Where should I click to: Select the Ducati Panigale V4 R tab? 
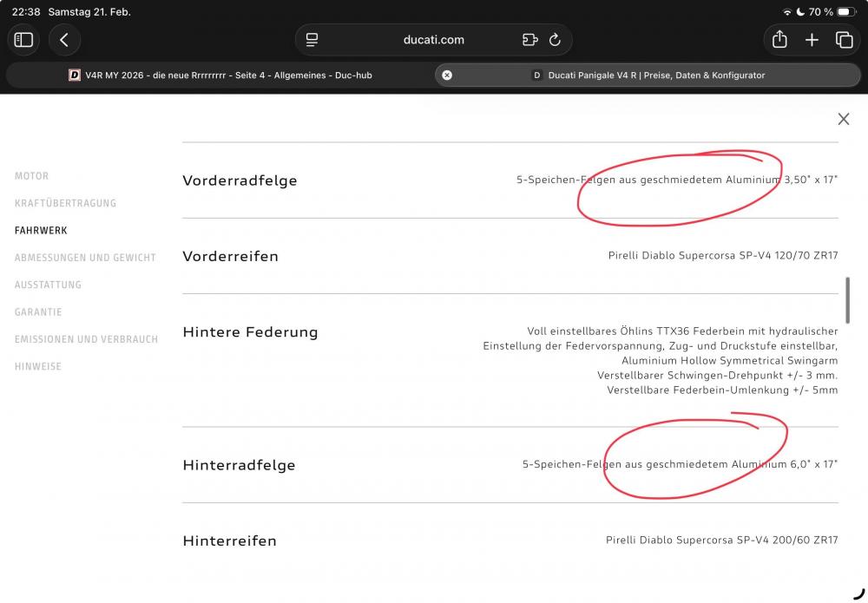(648, 75)
